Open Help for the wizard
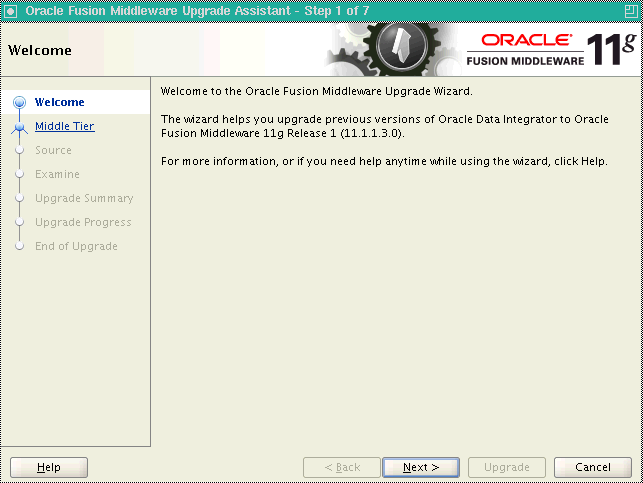Image resolution: width=643 pixels, height=483 pixels. point(49,467)
